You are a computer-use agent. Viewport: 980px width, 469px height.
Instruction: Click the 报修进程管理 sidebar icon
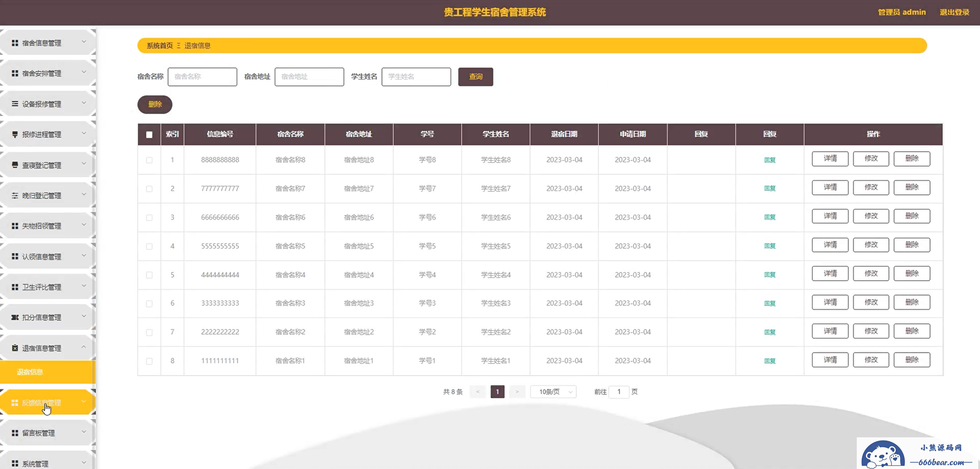[15, 134]
